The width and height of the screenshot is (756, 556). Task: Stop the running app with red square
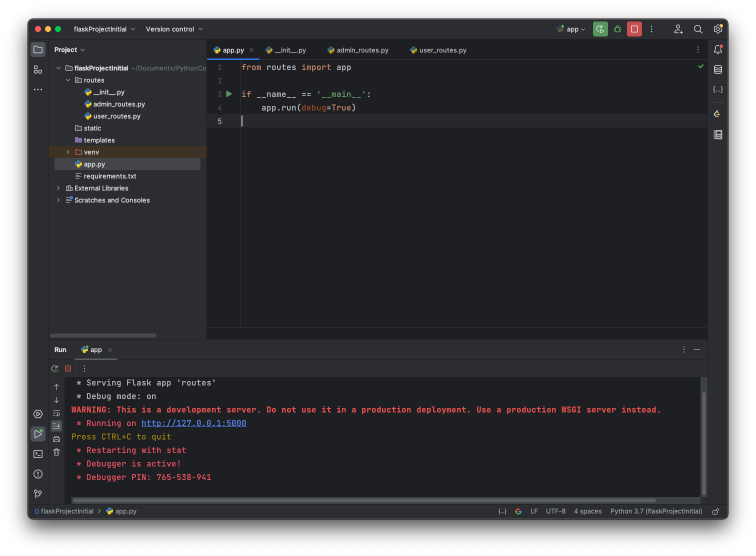pos(634,29)
